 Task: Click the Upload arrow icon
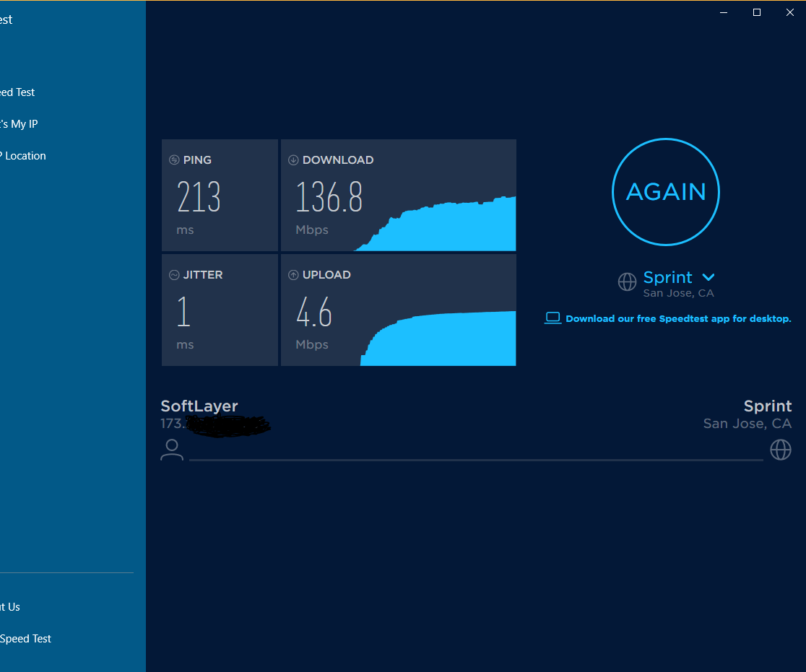pyautogui.click(x=292, y=274)
